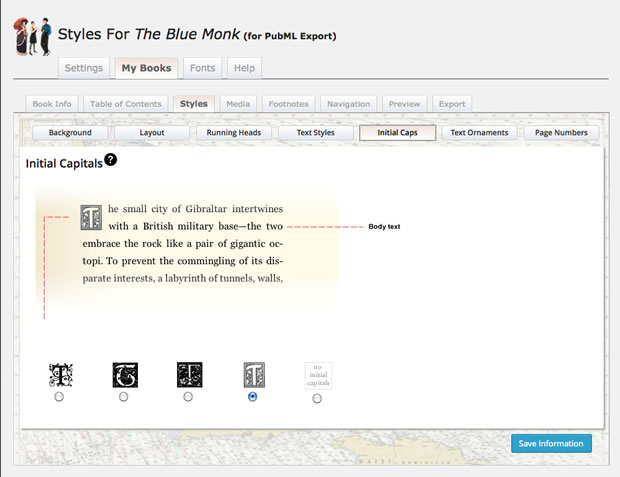Open the Fonts tab
This screenshot has height=477, width=620.
pyautogui.click(x=202, y=69)
